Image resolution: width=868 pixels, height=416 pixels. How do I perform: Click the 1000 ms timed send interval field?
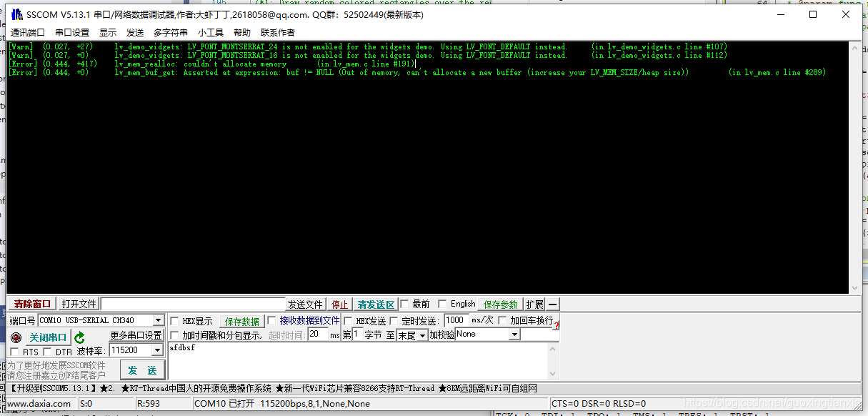pos(457,320)
